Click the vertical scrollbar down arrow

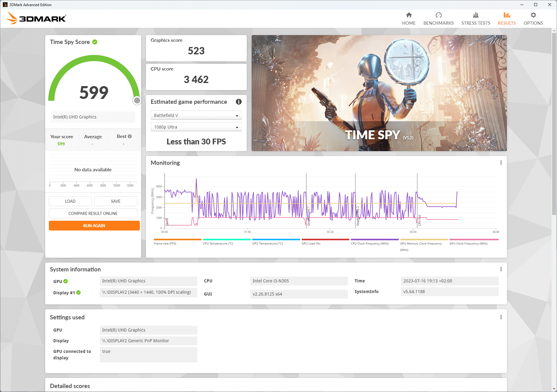[x=554, y=389]
